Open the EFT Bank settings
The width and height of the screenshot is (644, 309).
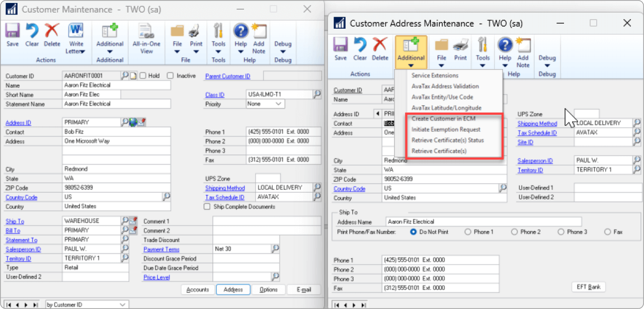pos(588,287)
